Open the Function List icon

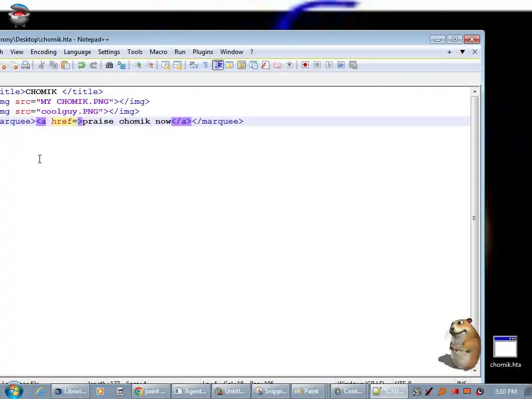tap(265, 65)
